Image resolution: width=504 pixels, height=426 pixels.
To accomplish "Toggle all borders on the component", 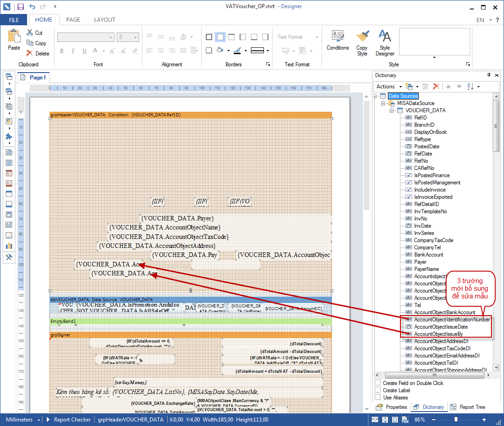I will [x=209, y=37].
